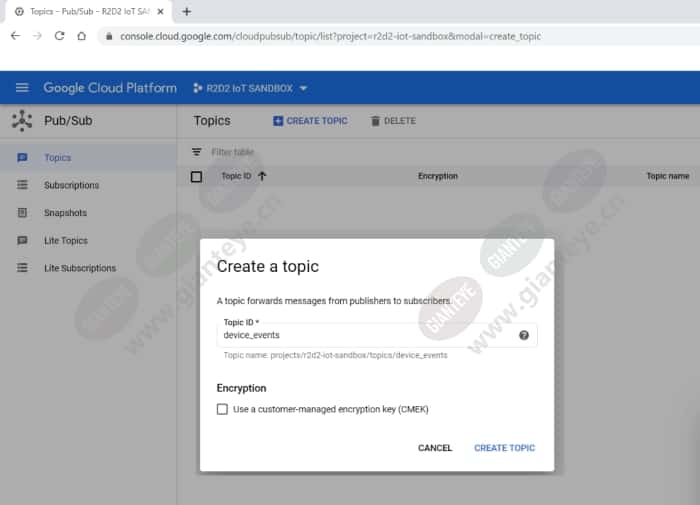Image resolution: width=700 pixels, height=505 pixels.
Task: Close the Topics – Pub/Sub browser tab
Action: [x=161, y=12]
